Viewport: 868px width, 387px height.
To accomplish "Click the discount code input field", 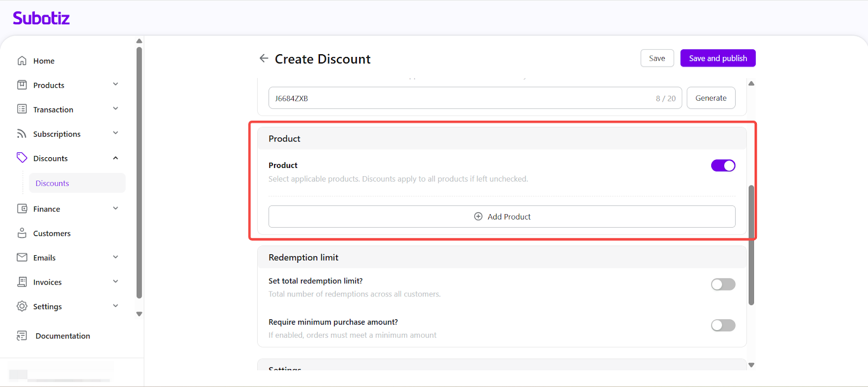I will click(461, 98).
